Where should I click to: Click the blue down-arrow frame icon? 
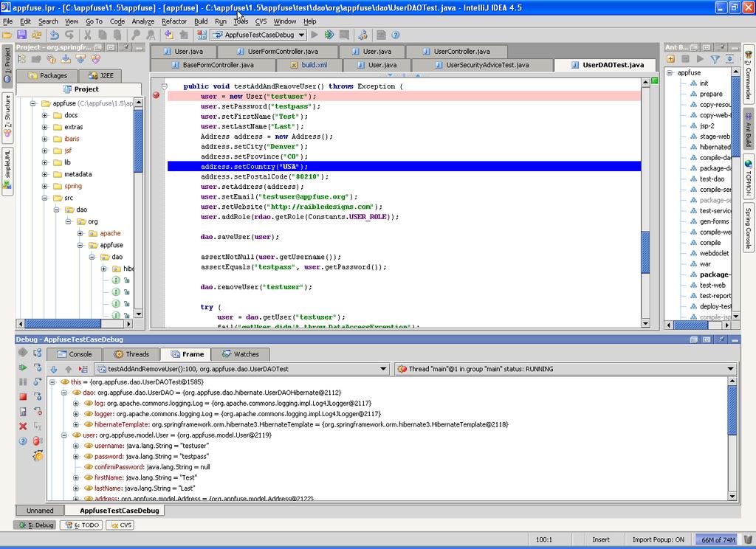pyautogui.click(x=53, y=369)
